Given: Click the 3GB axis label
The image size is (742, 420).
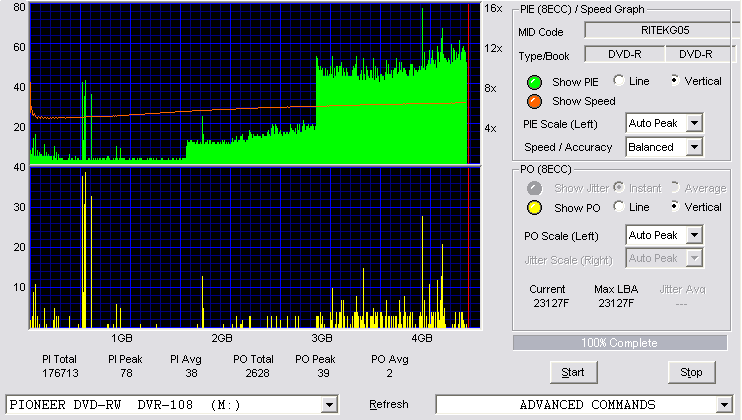Looking at the screenshot, I should (321, 338).
